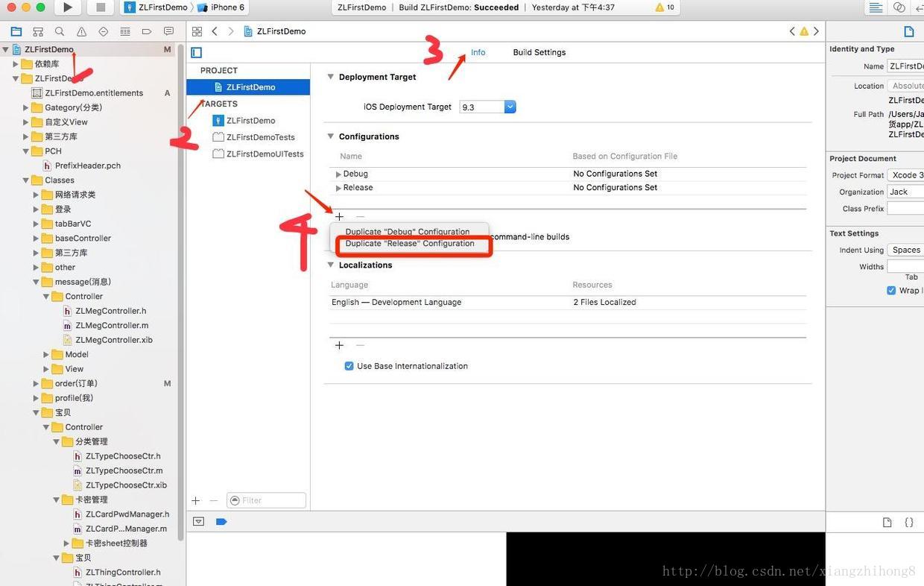Select the Assistant editor icon

pyautogui.click(x=899, y=7)
